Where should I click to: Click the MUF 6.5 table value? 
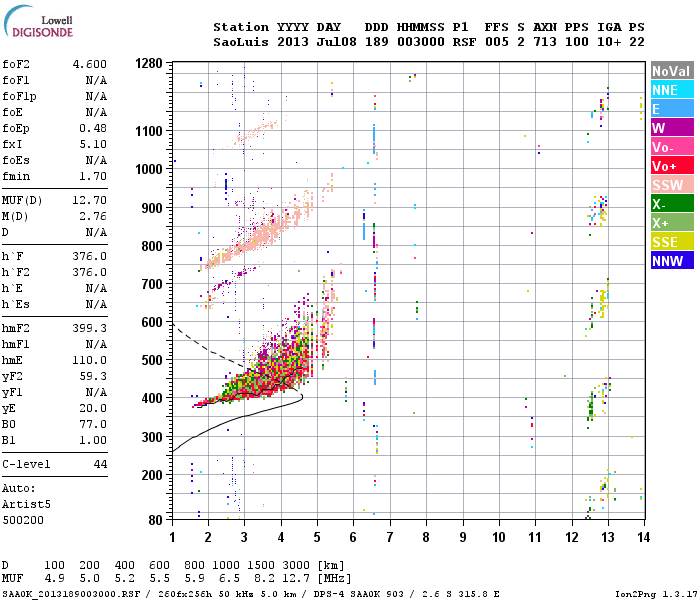(229, 579)
